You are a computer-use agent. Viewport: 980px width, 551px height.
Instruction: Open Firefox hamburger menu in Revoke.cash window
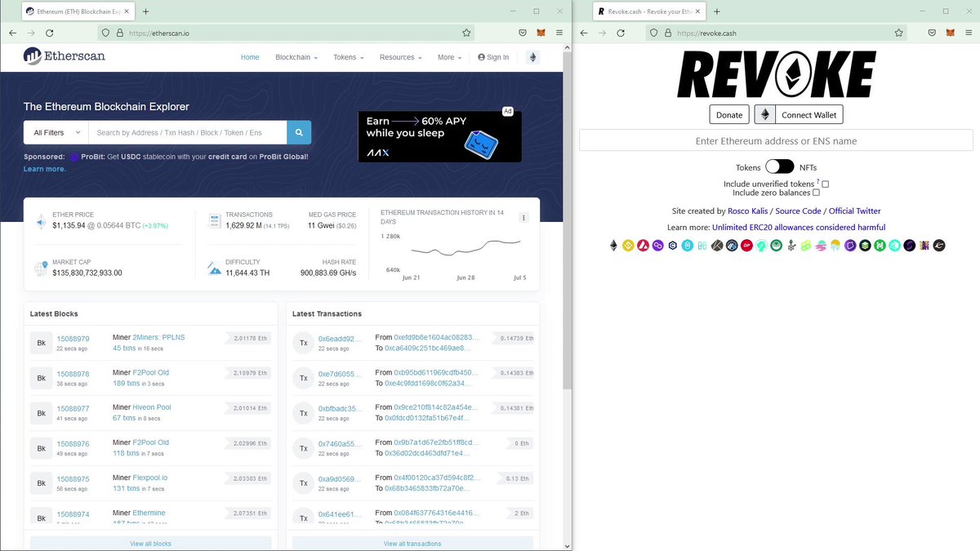pyautogui.click(x=968, y=33)
